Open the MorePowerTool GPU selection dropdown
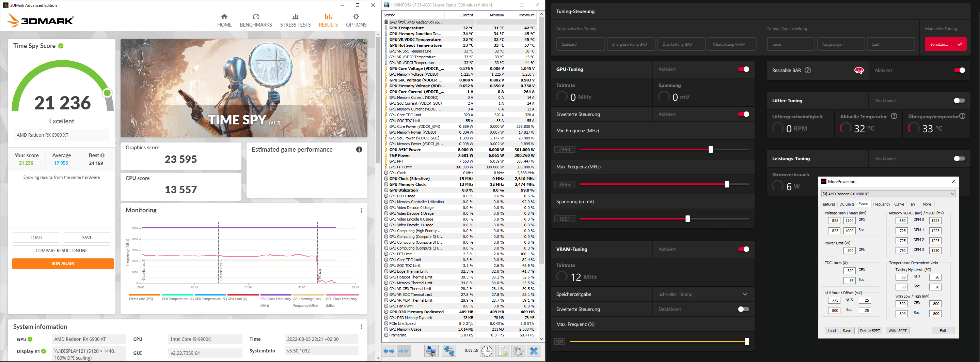Viewport: 980px width, 362px height. click(888, 194)
